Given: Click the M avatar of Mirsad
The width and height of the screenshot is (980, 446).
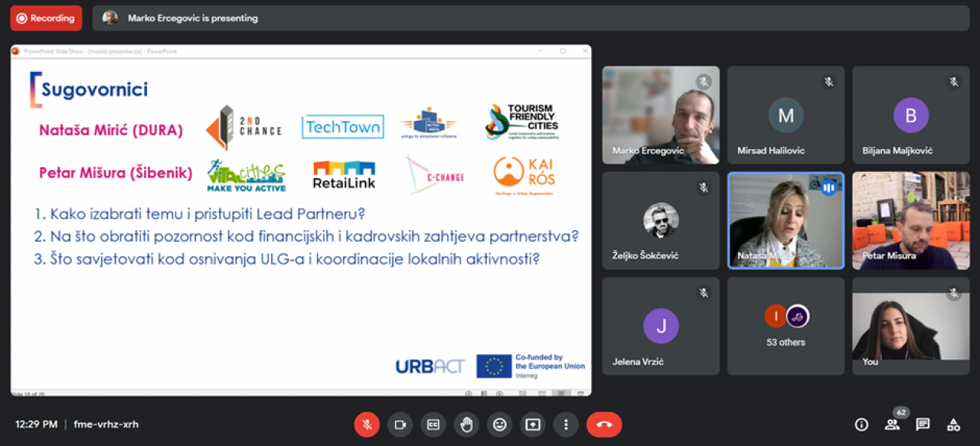Looking at the screenshot, I should (786, 116).
